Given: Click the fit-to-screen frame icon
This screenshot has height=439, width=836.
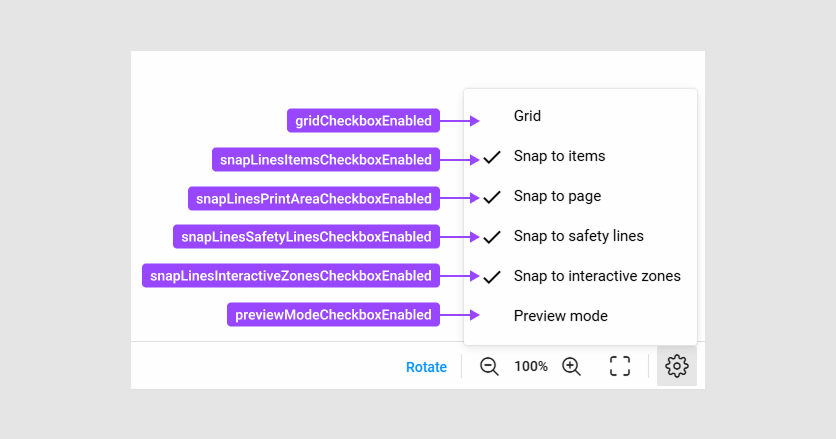Looking at the screenshot, I should click(x=620, y=366).
